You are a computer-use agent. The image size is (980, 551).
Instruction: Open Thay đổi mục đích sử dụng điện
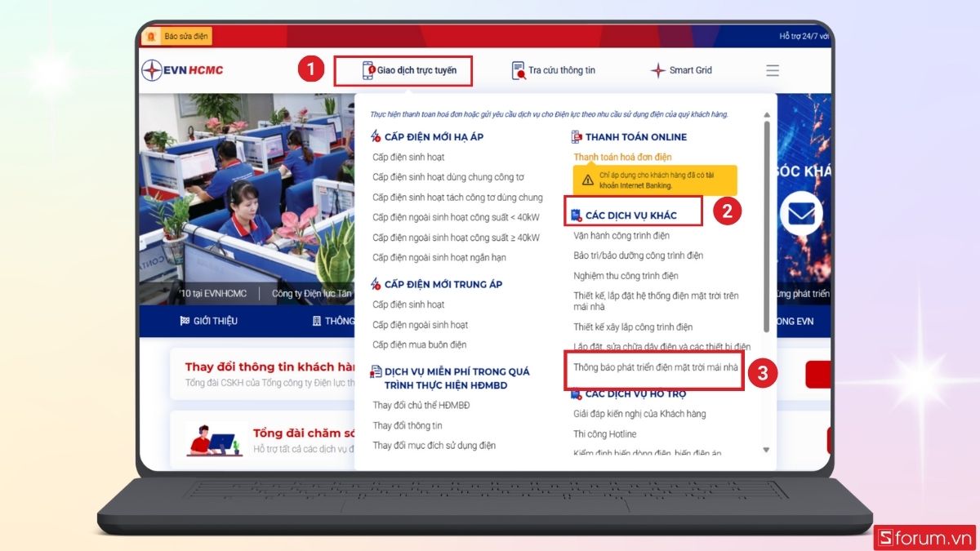click(434, 445)
